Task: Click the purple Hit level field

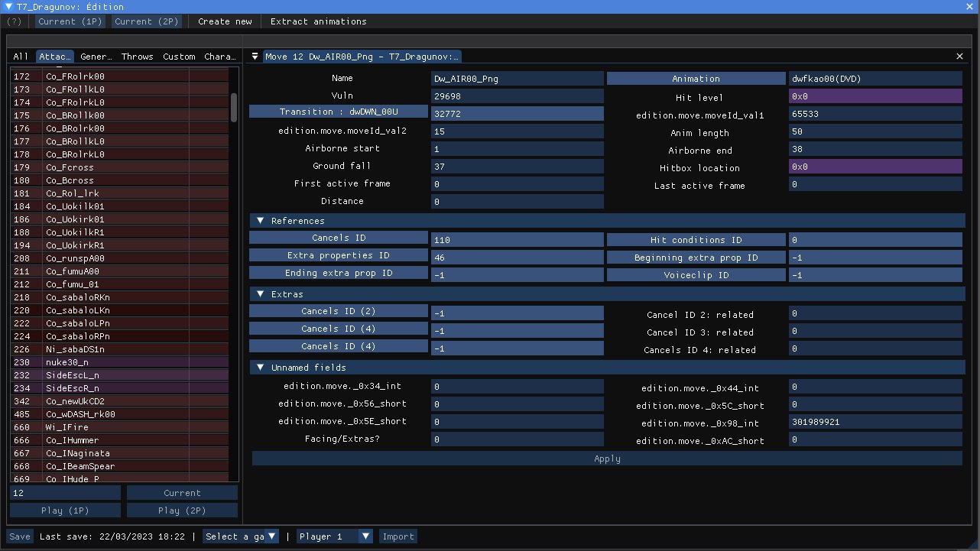Action: click(875, 96)
